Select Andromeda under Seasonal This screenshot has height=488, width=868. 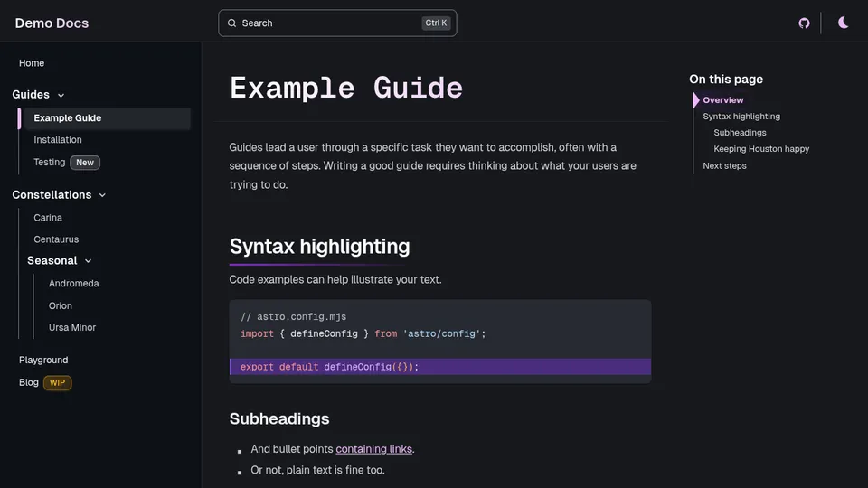tap(73, 284)
